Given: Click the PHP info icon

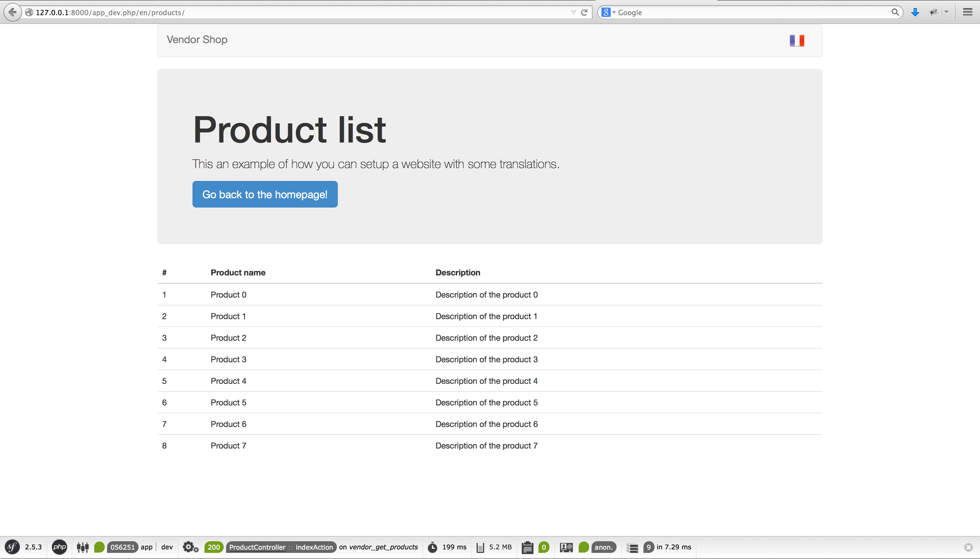Looking at the screenshot, I should click(60, 547).
